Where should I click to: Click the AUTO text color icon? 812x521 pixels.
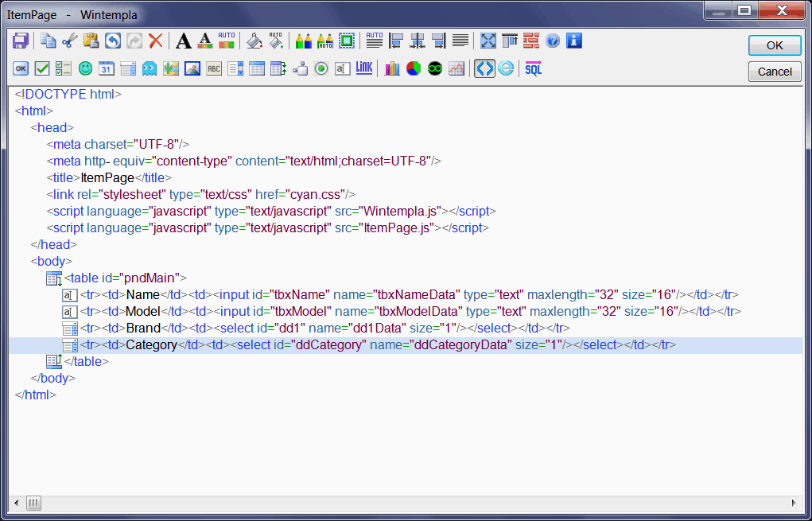coord(227,41)
